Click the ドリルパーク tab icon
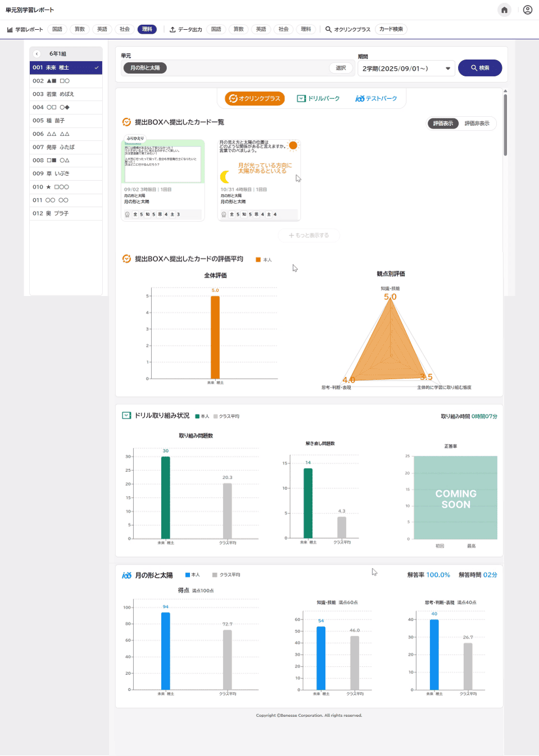The width and height of the screenshot is (539, 756). click(x=301, y=99)
